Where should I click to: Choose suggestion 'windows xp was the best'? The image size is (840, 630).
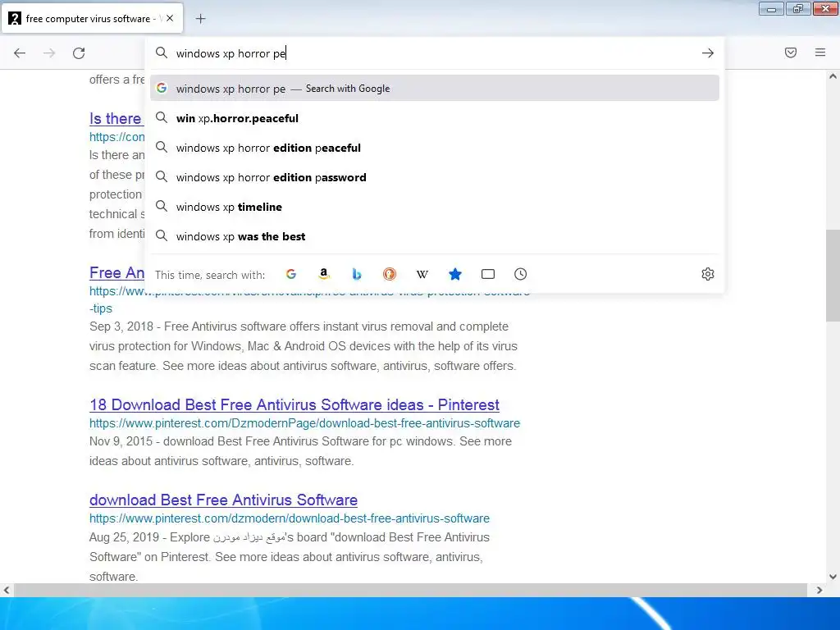tap(435, 235)
